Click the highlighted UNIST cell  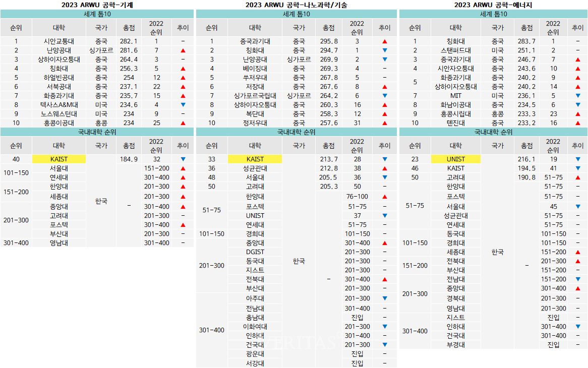click(456, 159)
